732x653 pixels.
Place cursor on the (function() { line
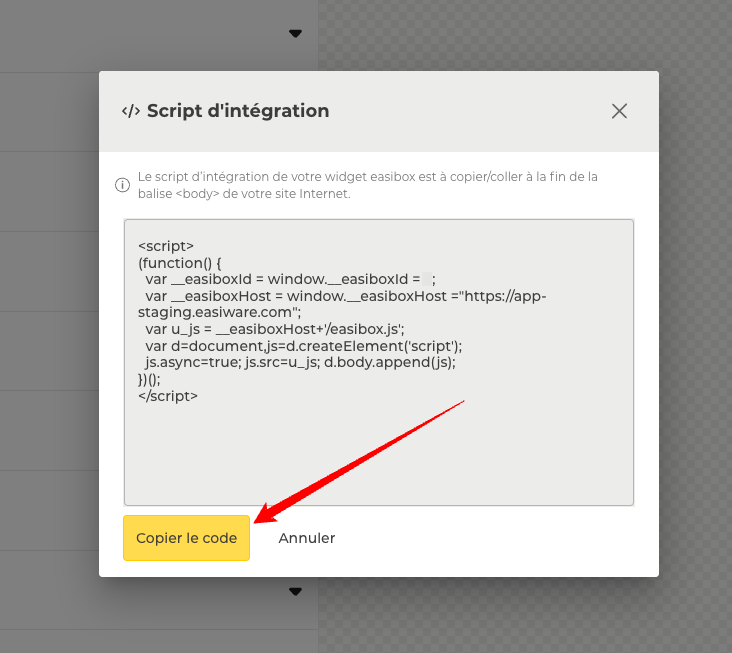180,263
